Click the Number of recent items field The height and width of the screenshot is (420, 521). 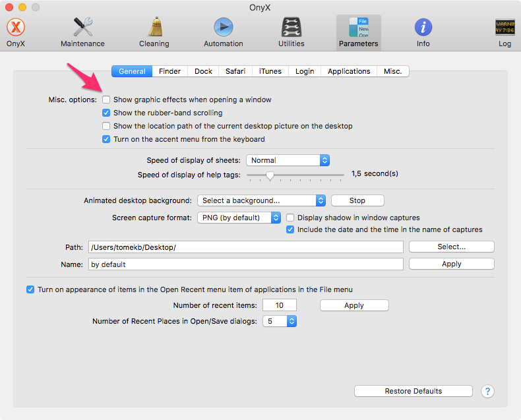(280, 305)
